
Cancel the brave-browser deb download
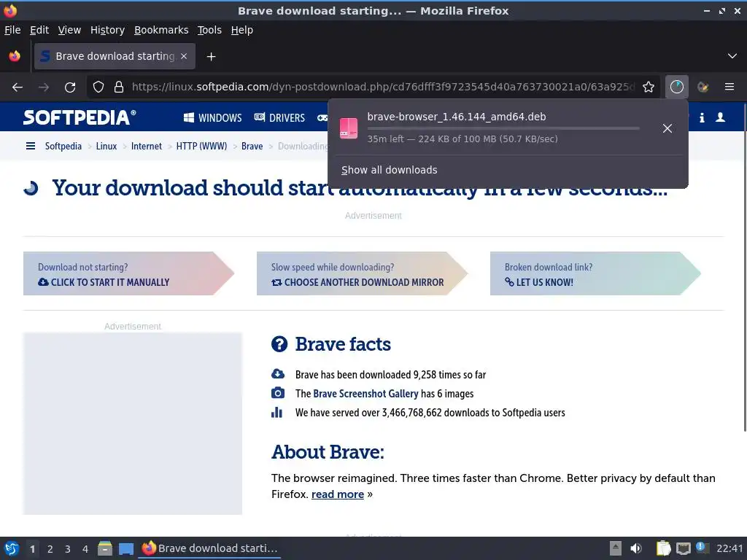point(667,128)
